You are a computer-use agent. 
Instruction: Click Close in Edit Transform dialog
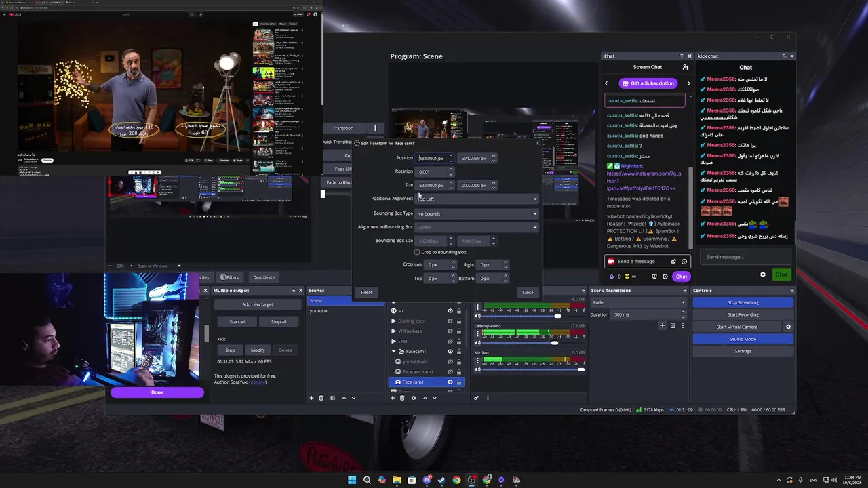pos(528,293)
